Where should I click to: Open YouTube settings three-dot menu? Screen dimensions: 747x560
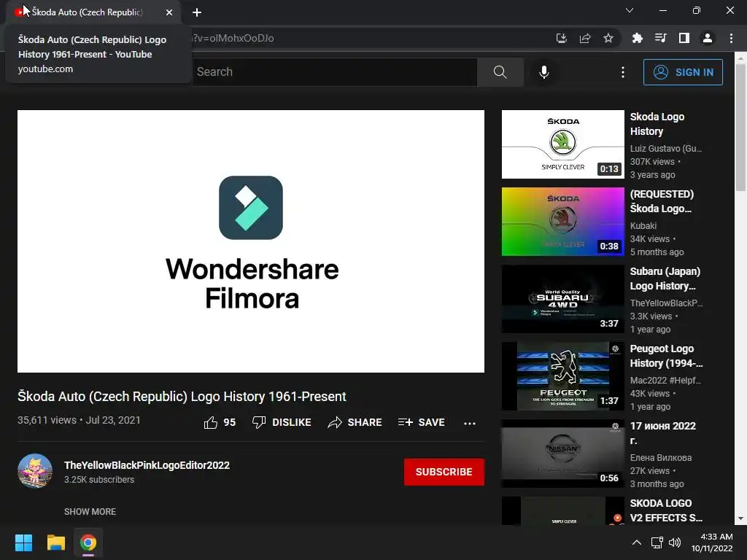[623, 72]
